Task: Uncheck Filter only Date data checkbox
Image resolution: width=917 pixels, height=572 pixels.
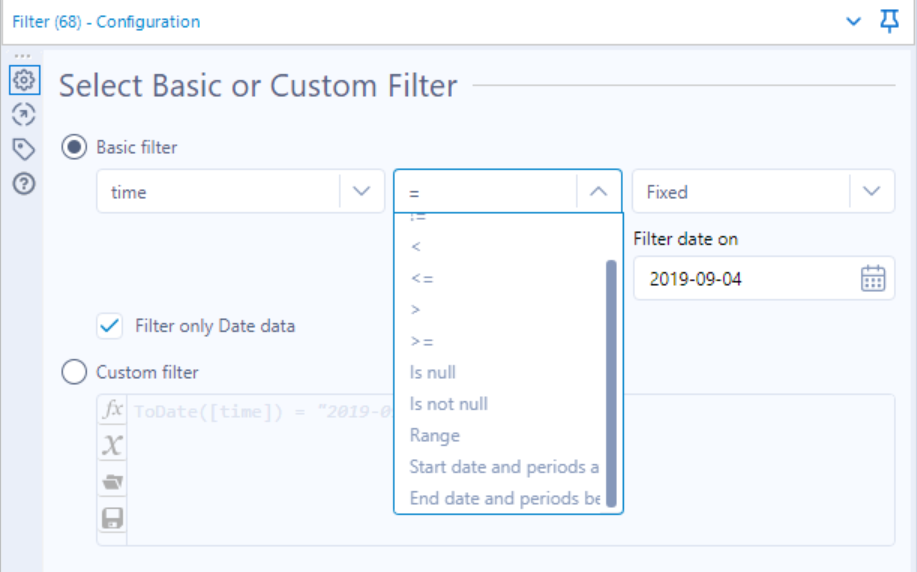Action: pyautogui.click(x=110, y=326)
